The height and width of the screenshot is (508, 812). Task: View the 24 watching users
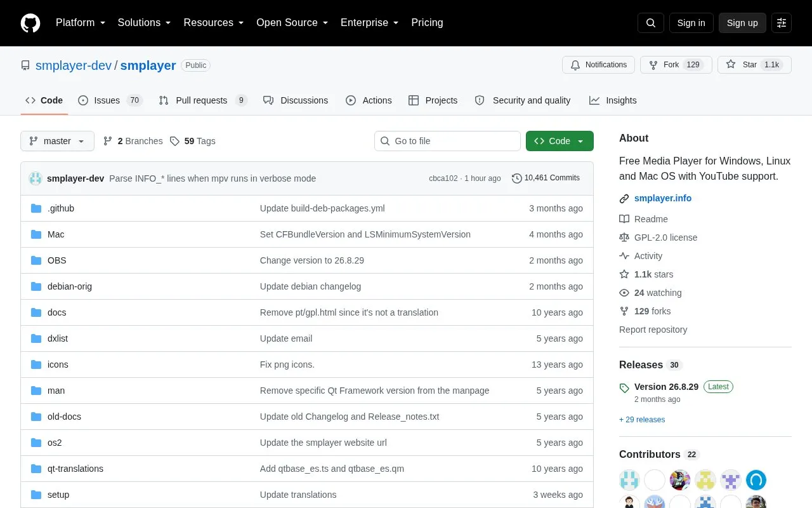tap(651, 293)
